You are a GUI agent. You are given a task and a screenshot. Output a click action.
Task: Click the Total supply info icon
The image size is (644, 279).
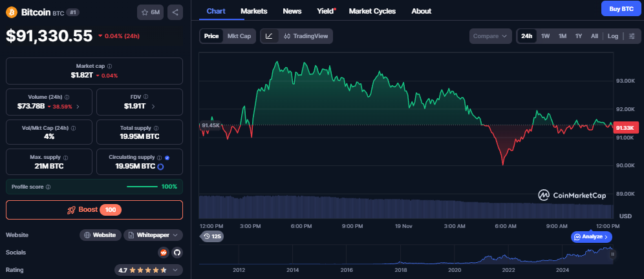click(x=156, y=128)
